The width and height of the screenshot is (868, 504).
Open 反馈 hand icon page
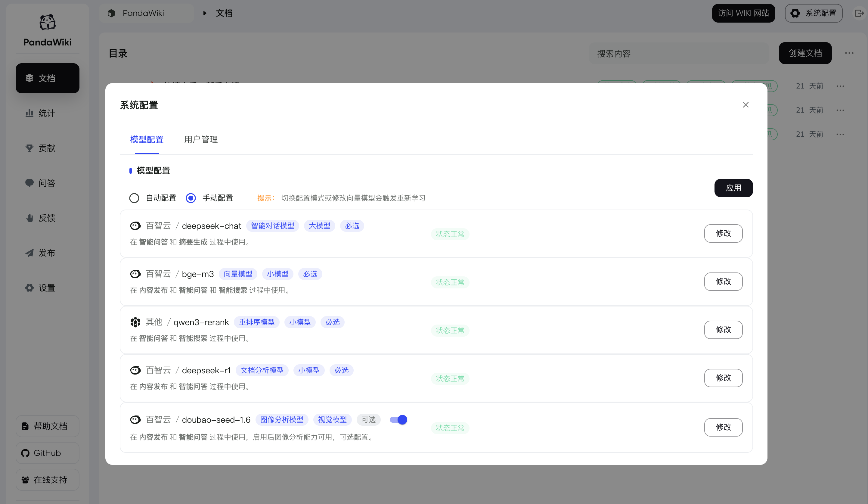(x=29, y=218)
